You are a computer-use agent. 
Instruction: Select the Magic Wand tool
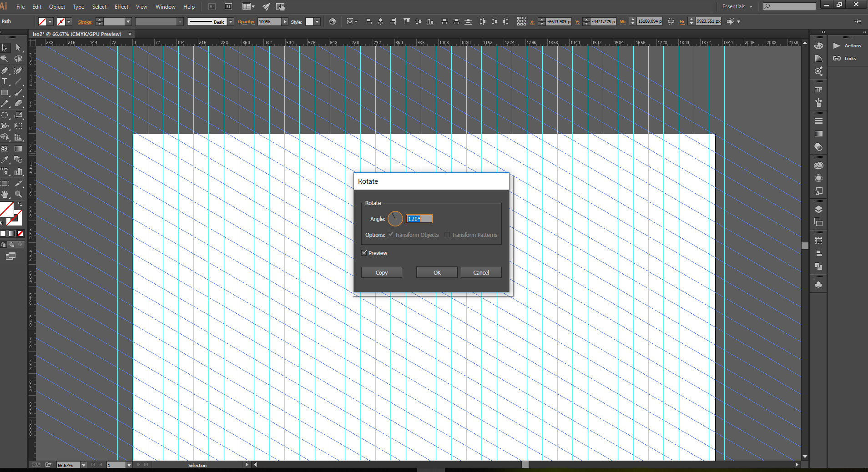coord(5,59)
